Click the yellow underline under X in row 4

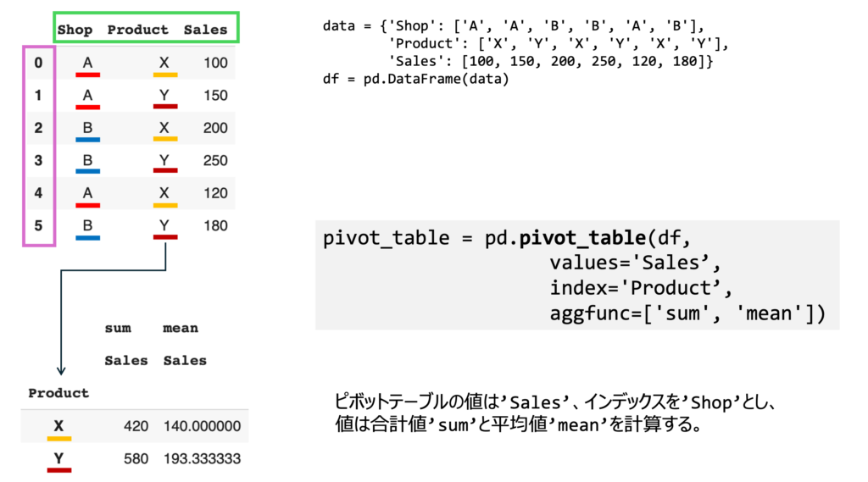[x=164, y=204]
